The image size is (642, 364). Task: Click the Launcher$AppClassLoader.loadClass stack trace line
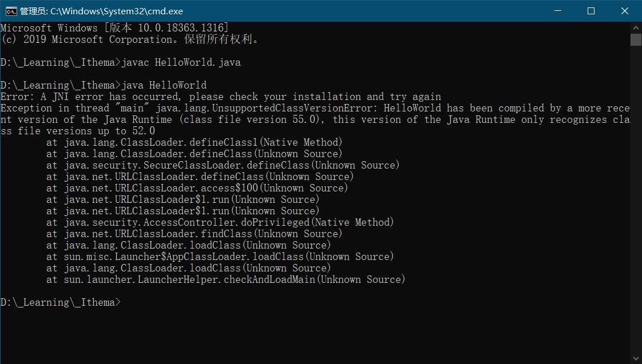220,257
